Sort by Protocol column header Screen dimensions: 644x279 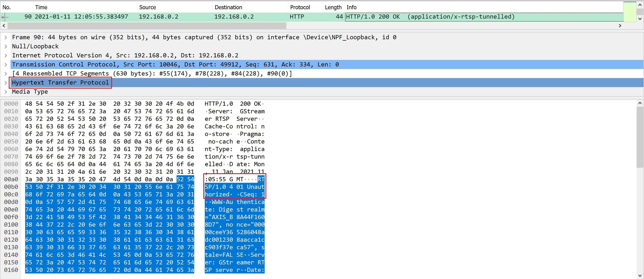300,7
